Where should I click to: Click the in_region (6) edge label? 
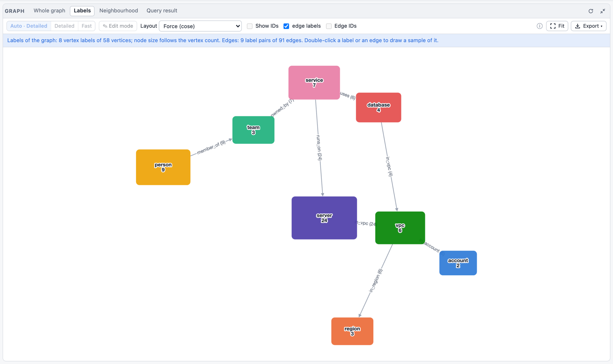tap(376, 281)
